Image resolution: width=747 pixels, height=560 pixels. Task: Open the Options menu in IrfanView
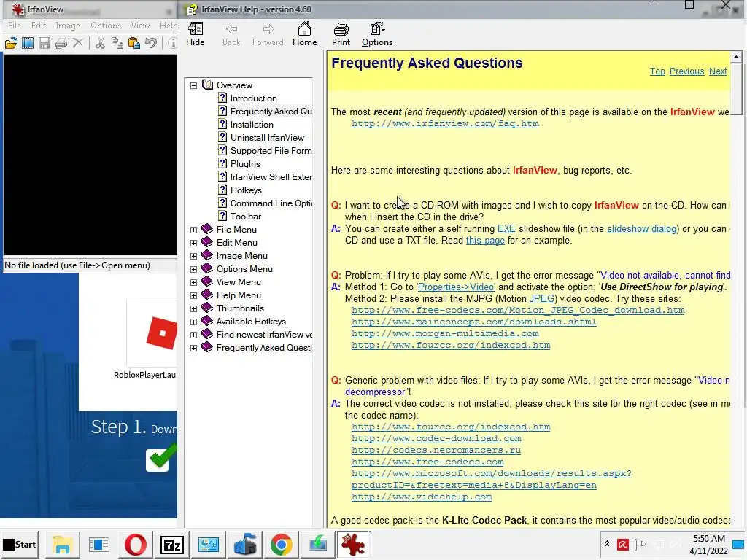[x=105, y=26]
